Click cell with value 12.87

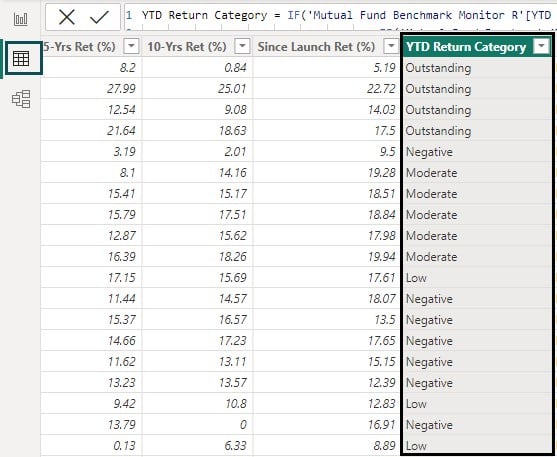[91, 236]
